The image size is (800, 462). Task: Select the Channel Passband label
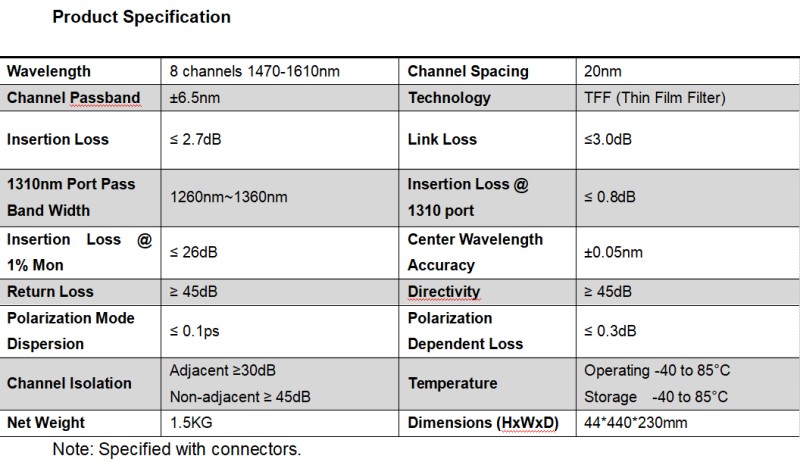pos(74,98)
